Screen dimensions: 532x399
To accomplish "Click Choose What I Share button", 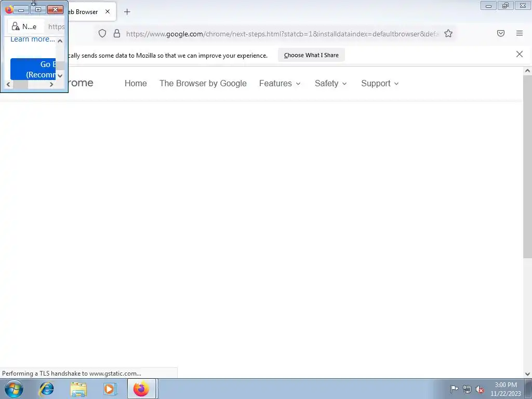I will [311, 55].
